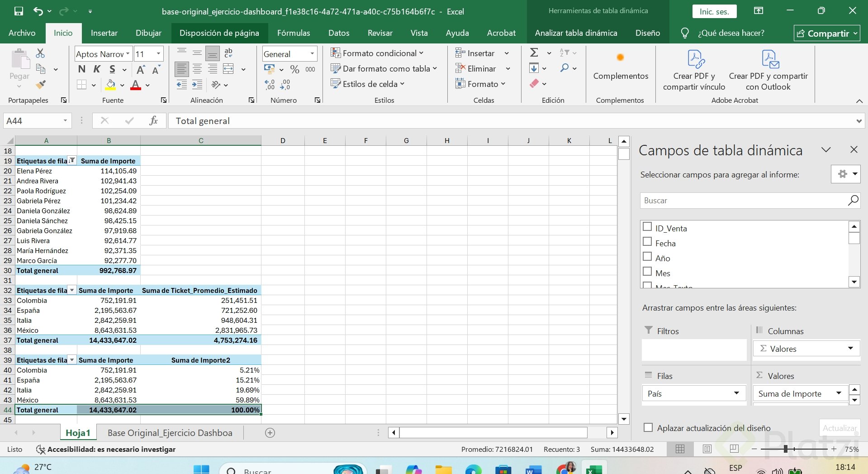Image resolution: width=868 pixels, height=474 pixels.
Task: Click the add new sheet plus icon
Action: [x=270, y=433]
